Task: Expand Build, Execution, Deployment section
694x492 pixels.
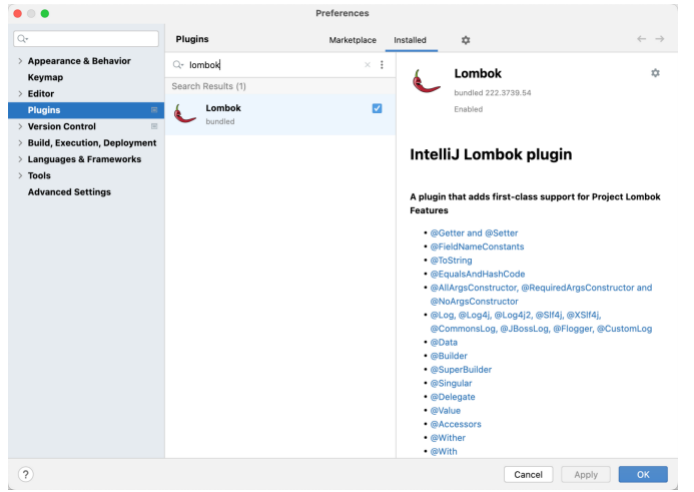Action: coord(20,142)
